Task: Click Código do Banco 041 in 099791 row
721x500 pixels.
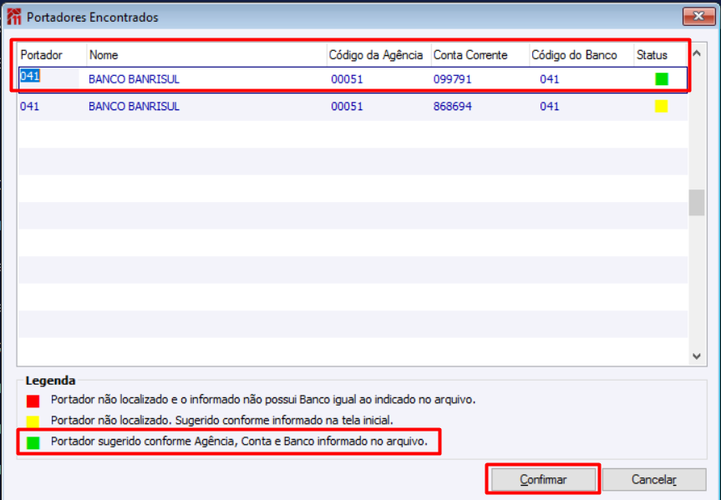Action: [x=549, y=79]
